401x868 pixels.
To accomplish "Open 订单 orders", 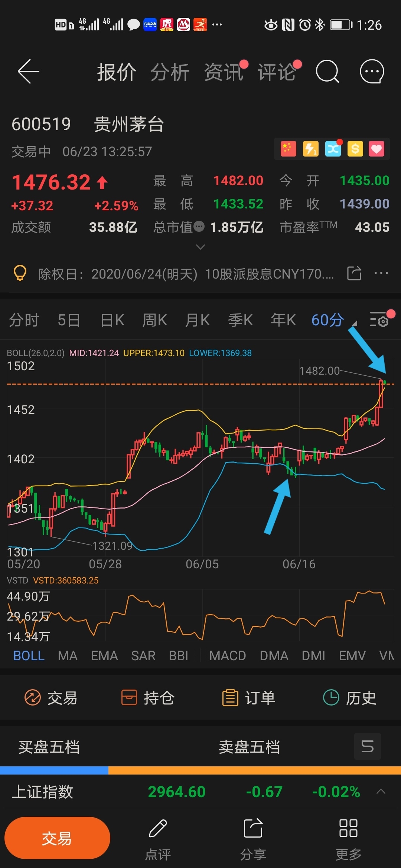I will (249, 698).
